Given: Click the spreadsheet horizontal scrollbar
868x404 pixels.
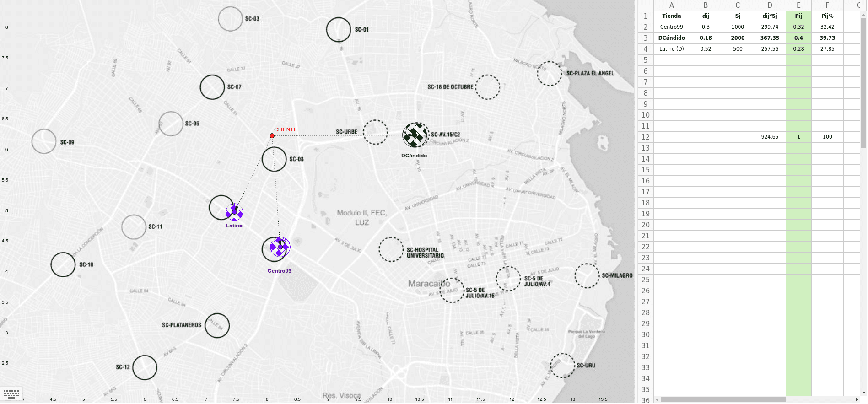Looking at the screenshot, I should (x=723, y=399).
